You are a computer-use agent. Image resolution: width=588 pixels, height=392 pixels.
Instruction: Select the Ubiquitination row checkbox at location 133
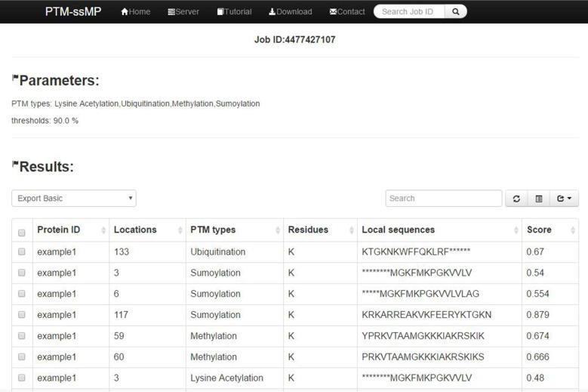pos(22,252)
